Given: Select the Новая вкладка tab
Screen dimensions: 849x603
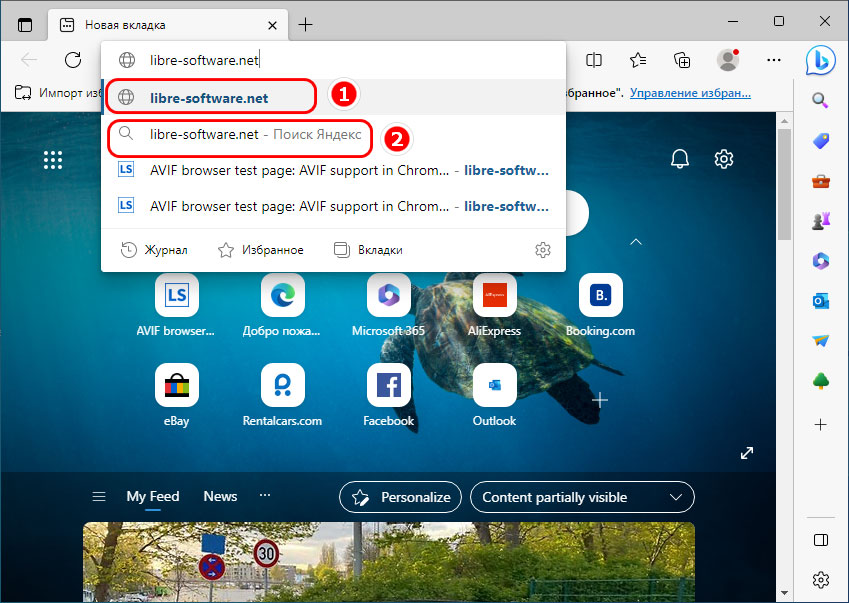Looking at the screenshot, I should 168,25.
